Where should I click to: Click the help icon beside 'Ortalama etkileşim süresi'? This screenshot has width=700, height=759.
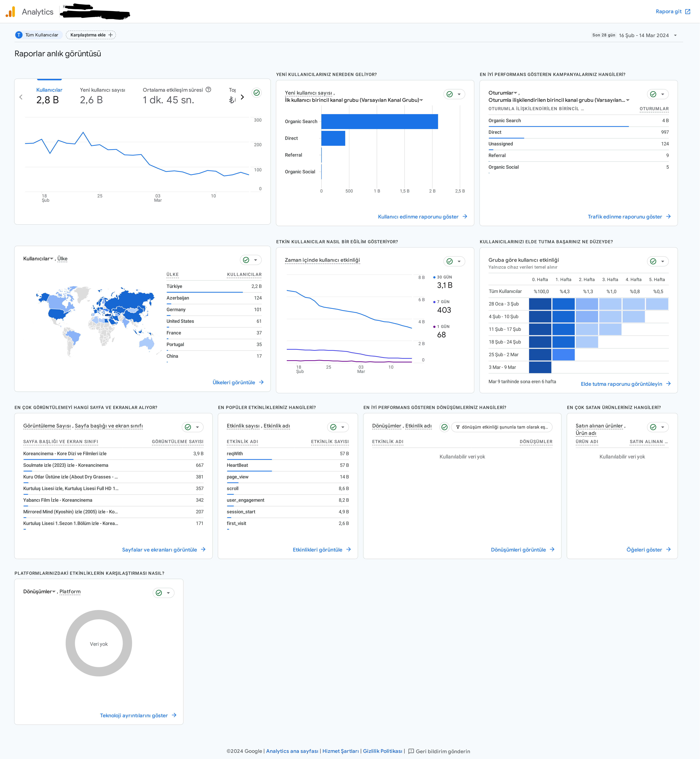[208, 90]
